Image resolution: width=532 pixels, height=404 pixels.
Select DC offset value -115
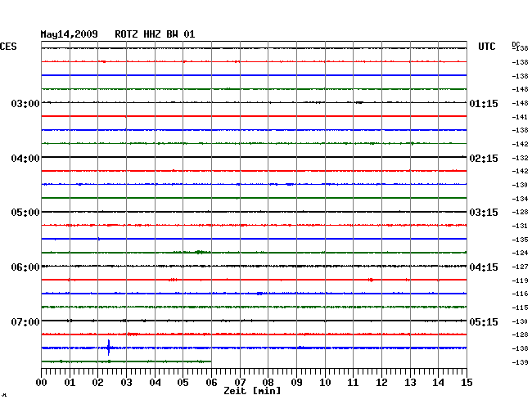[520, 307]
